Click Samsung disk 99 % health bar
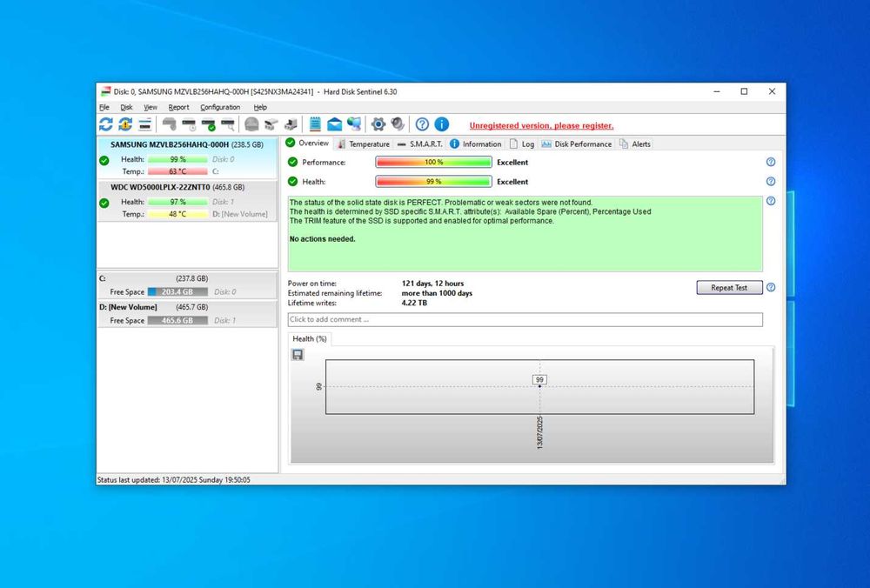The image size is (870, 588). pos(177,159)
